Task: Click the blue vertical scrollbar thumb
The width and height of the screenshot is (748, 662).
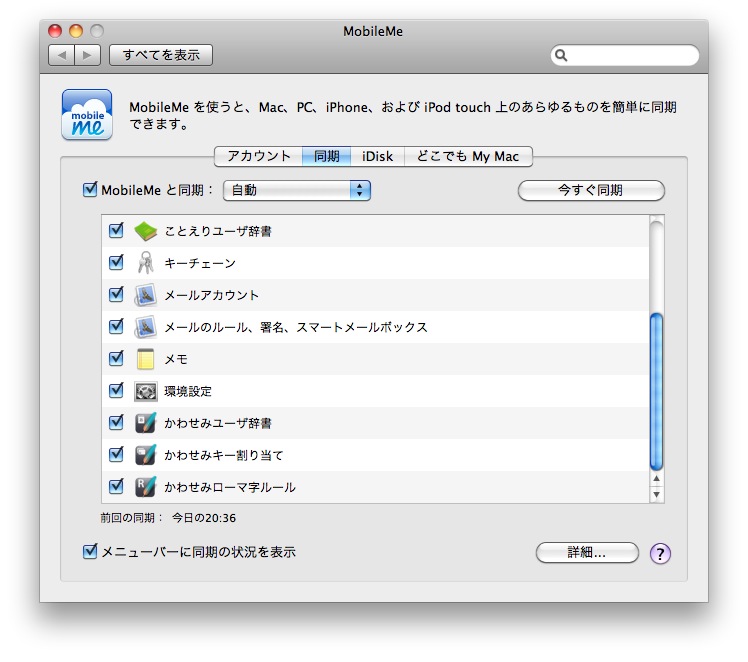Action: tap(656, 390)
